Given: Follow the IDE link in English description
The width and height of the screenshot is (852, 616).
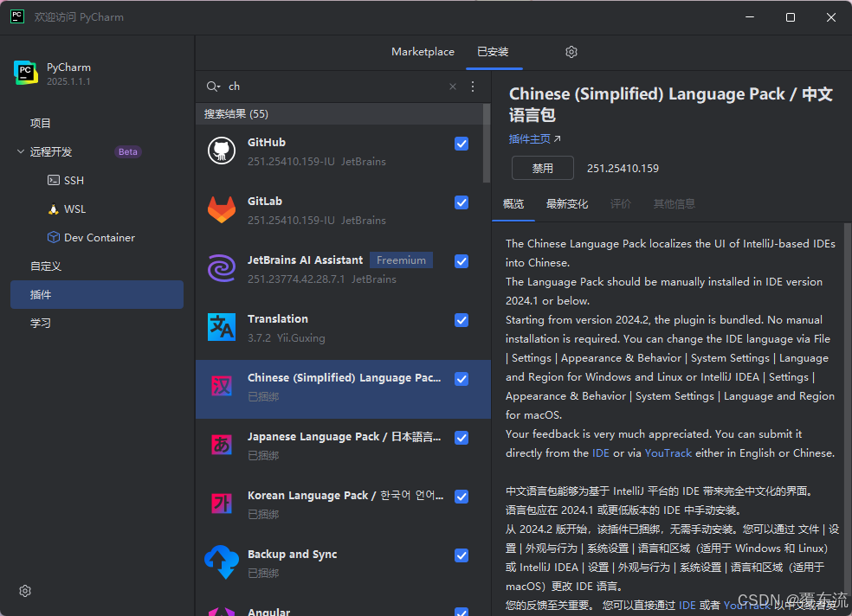Looking at the screenshot, I should click(x=600, y=452).
